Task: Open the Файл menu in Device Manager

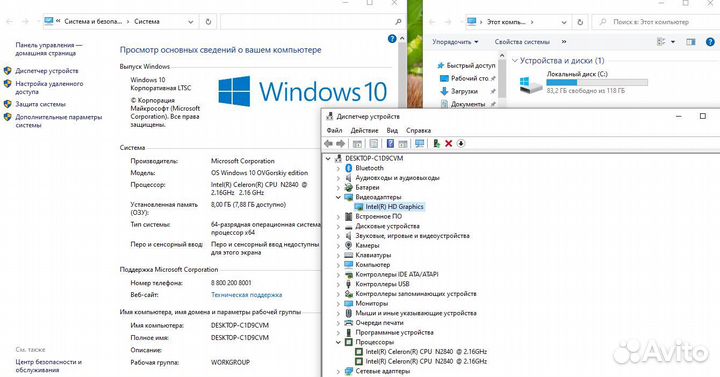Action: (x=334, y=130)
